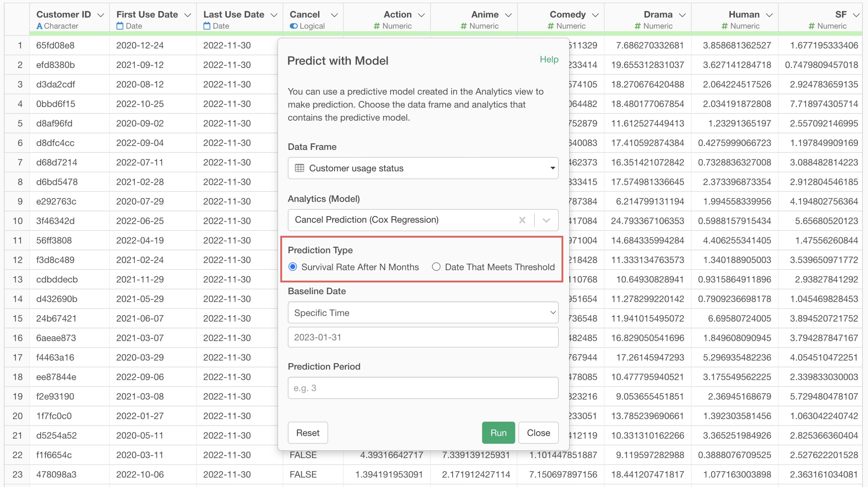Viewport: 868px width, 487px height.
Task: Open the Customer usage status data frame dropdown
Action: [423, 168]
